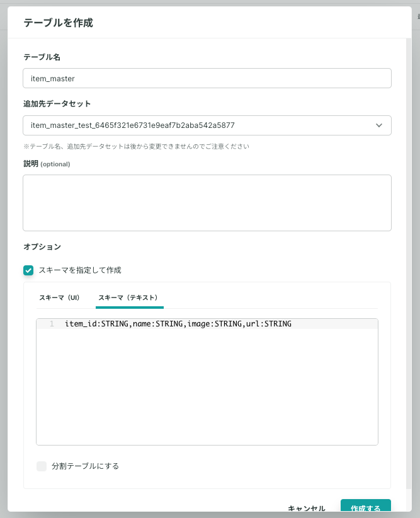Open the destination dataset dropdown
The height and width of the screenshot is (518, 420).
pos(207,125)
